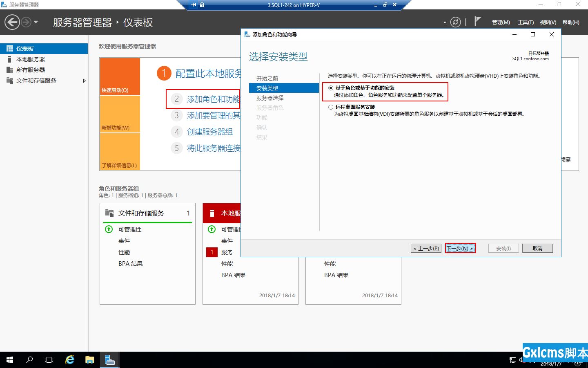
Task: Launch Internet Explorer from the taskbar
Action: click(x=70, y=360)
